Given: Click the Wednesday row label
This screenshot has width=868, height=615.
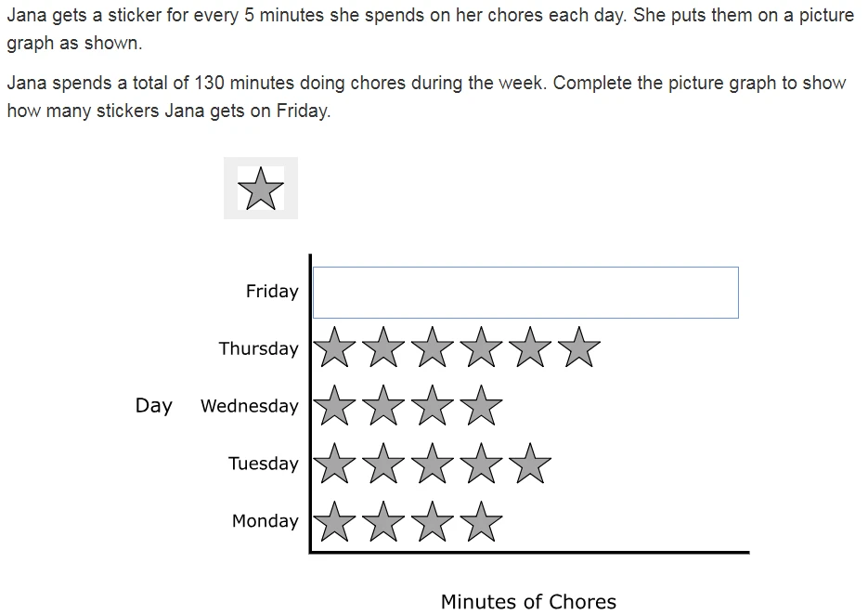Looking at the screenshot, I should (250, 406).
